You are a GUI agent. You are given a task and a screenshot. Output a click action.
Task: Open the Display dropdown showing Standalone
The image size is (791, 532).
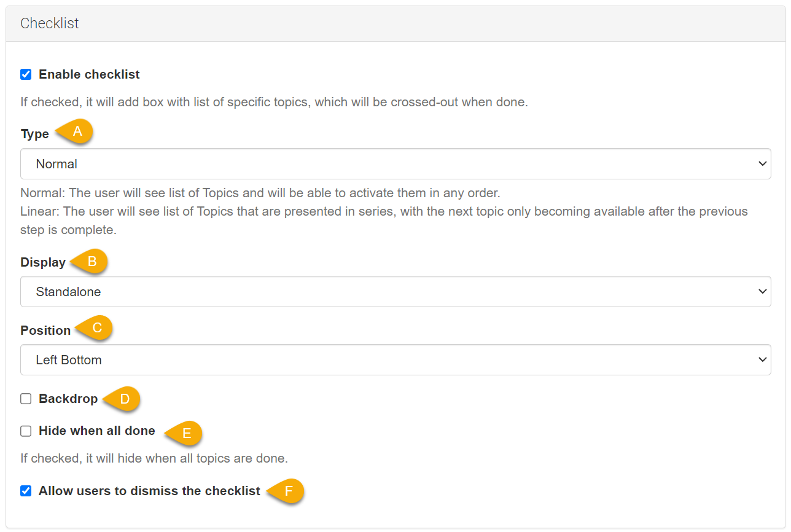(x=395, y=292)
